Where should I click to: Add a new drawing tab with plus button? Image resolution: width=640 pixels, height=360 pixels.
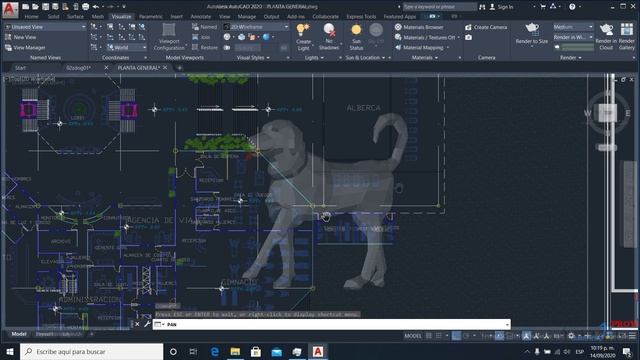pos(179,68)
